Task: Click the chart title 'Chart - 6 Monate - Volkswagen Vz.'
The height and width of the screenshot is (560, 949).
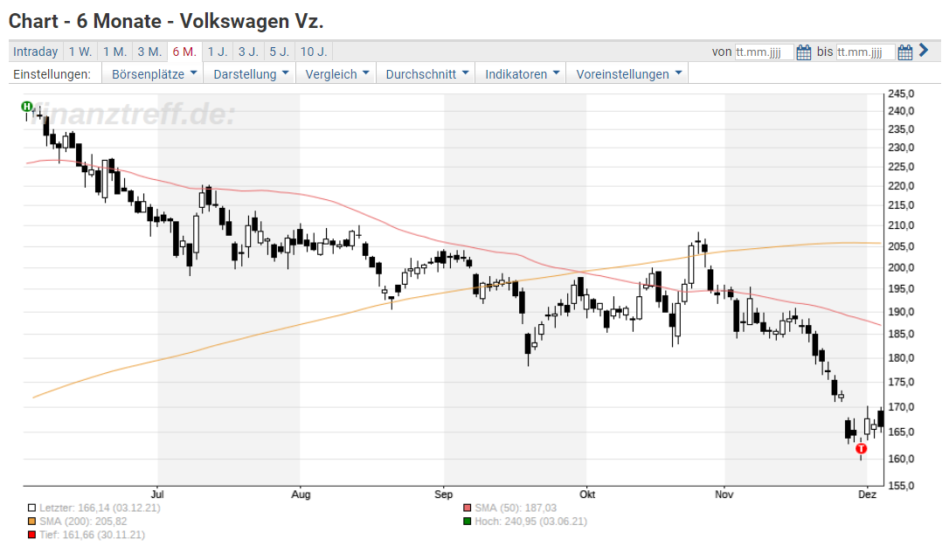Action: (166, 21)
